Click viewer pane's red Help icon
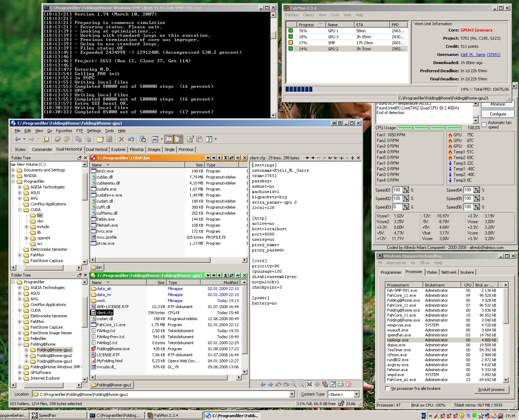 pyautogui.click(x=348, y=384)
